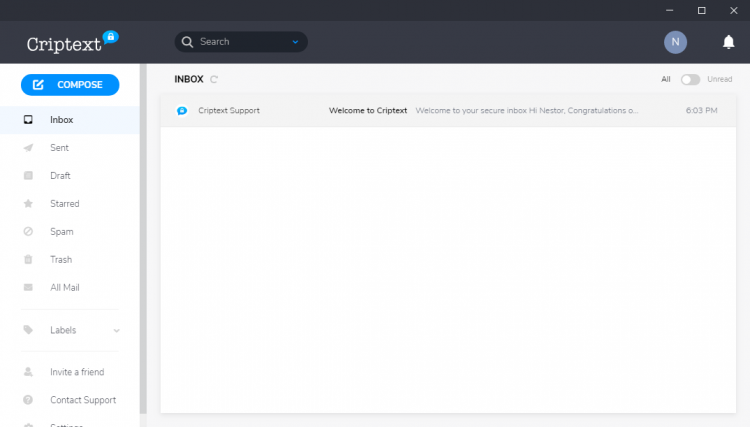Click the All filter label
This screenshot has height=427, width=750.
[x=666, y=79]
